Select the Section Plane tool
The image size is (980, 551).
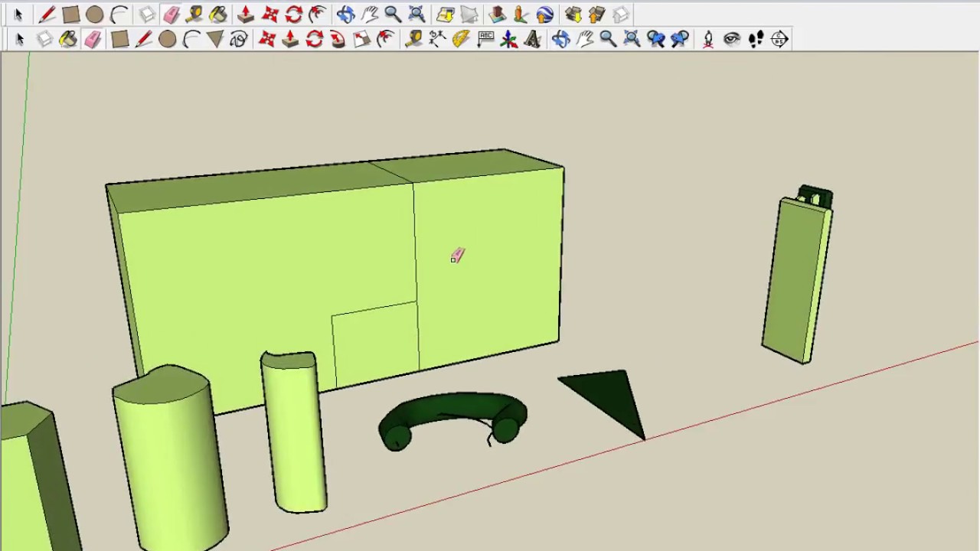click(779, 39)
